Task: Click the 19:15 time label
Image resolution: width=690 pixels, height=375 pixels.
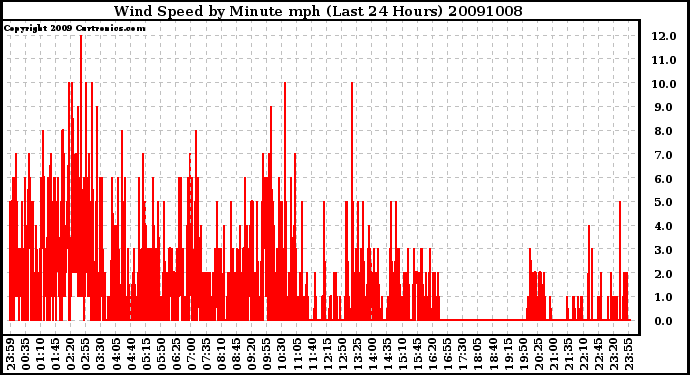Action: coord(507,355)
